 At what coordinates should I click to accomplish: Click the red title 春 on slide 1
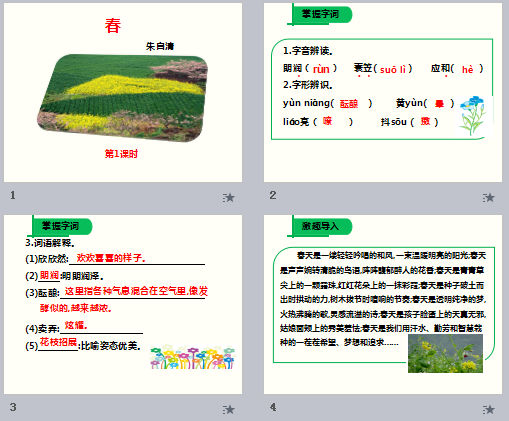[113, 26]
